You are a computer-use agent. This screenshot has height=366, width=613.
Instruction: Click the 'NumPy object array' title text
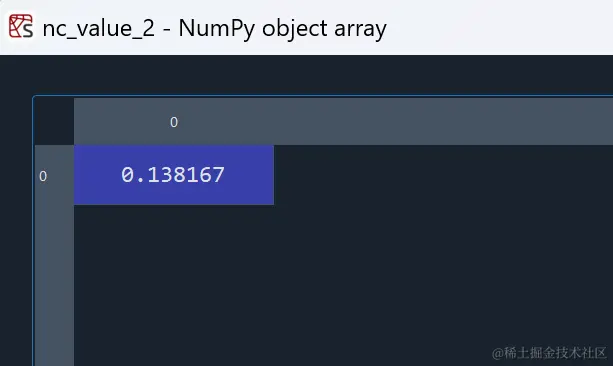283,29
